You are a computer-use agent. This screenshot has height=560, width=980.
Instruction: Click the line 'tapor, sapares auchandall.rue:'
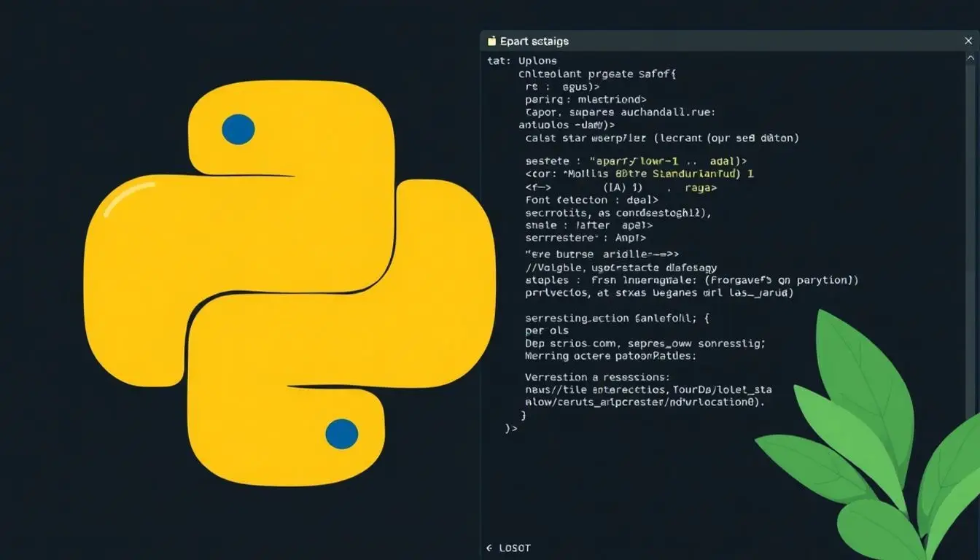(621, 112)
